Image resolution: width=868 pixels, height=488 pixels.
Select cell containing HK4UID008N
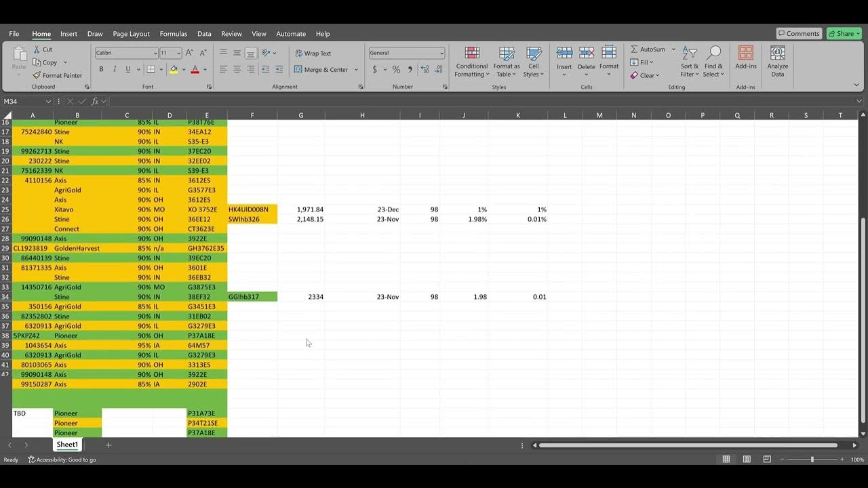click(252, 209)
